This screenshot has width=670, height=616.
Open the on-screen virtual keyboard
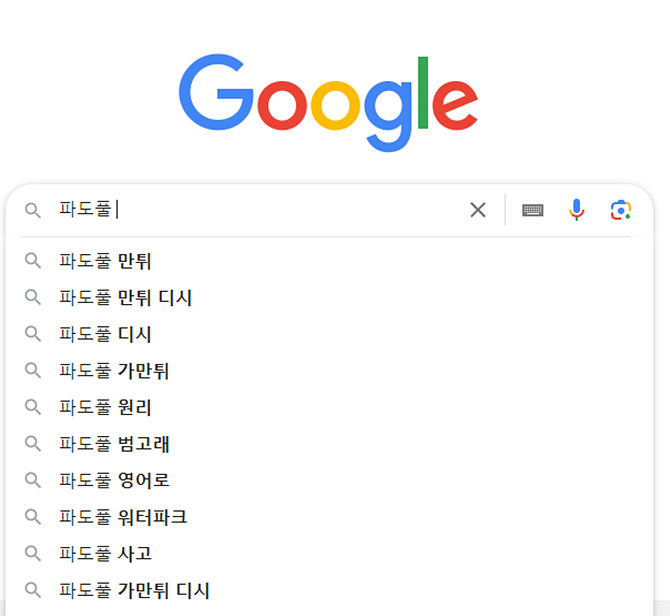[x=533, y=210]
